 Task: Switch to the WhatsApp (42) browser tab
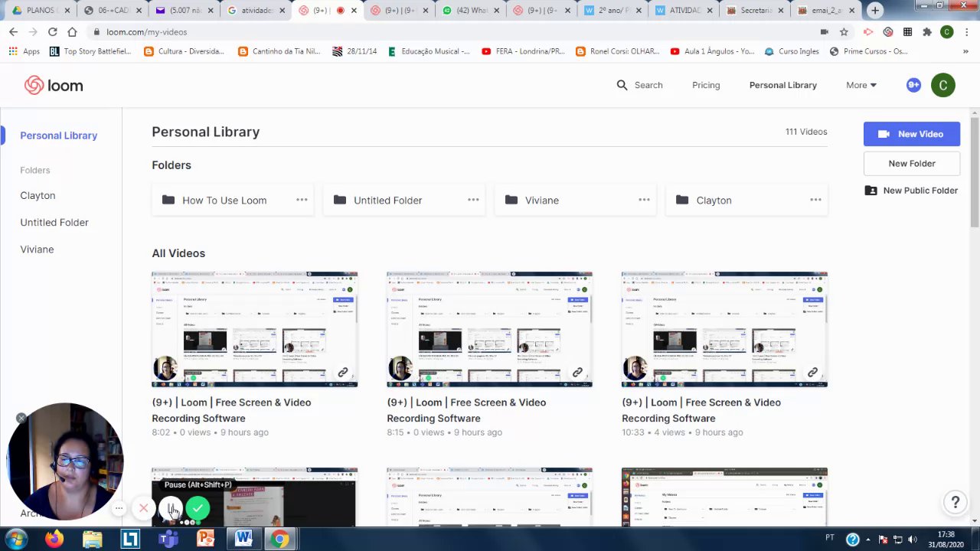[x=472, y=11]
